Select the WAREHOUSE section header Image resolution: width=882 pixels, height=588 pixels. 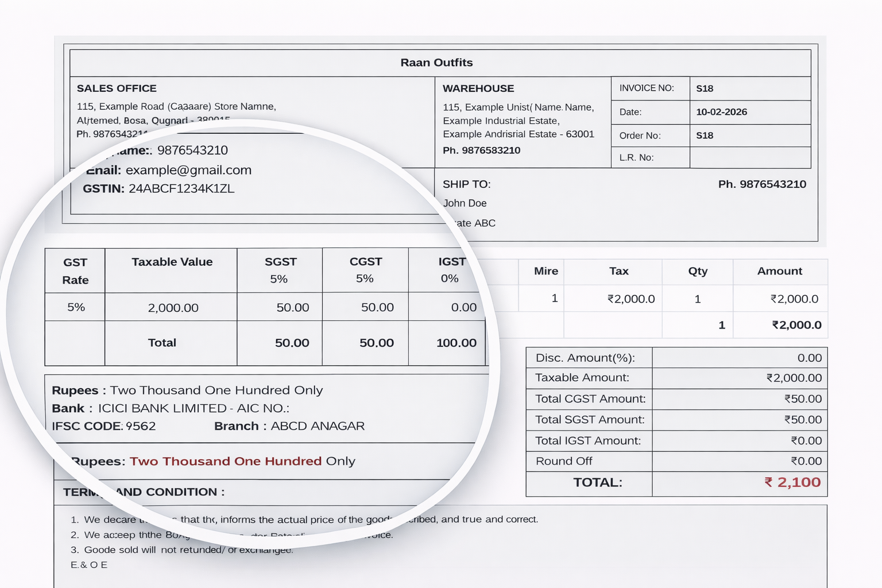point(478,88)
